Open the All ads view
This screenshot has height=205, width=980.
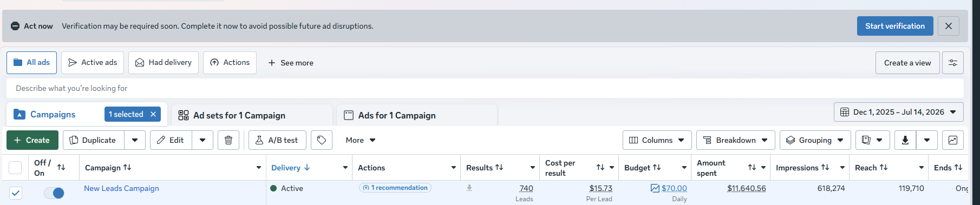click(x=31, y=63)
